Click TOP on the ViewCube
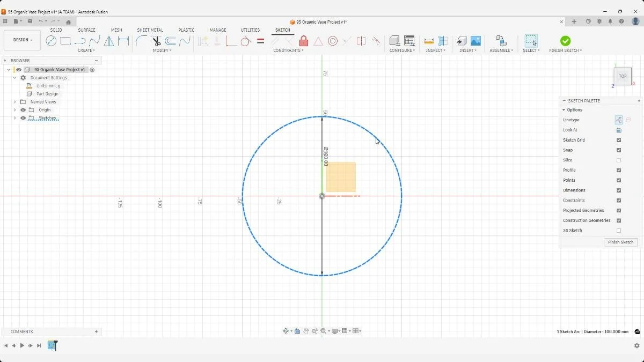644x362 pixels. tap(623, 76)
